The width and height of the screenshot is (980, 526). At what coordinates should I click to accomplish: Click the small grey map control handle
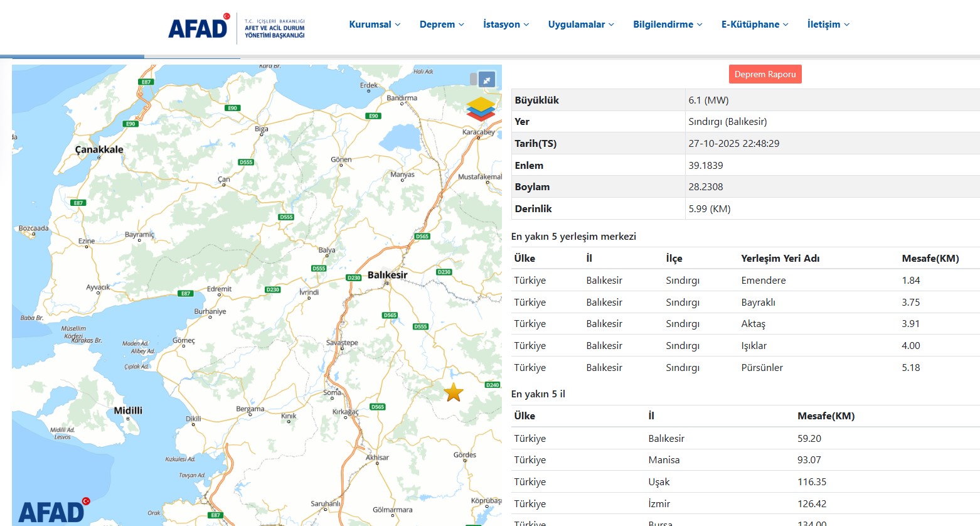click(x=474, y=79)
